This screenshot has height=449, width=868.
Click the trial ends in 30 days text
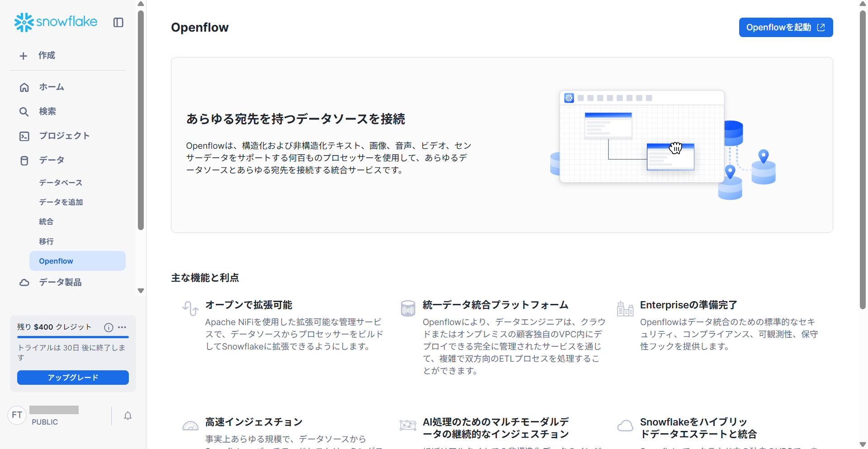(x=71, y=352)
